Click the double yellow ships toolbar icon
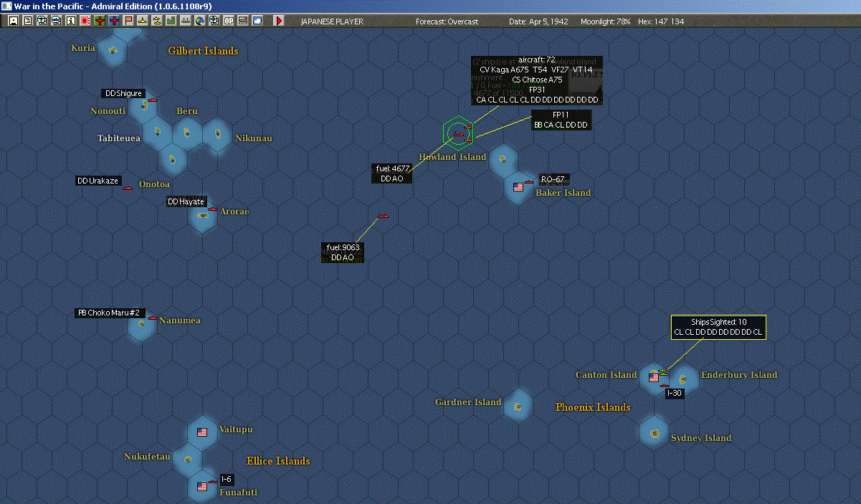The width and height of the screenshot is (861, 504). [156, 21]
